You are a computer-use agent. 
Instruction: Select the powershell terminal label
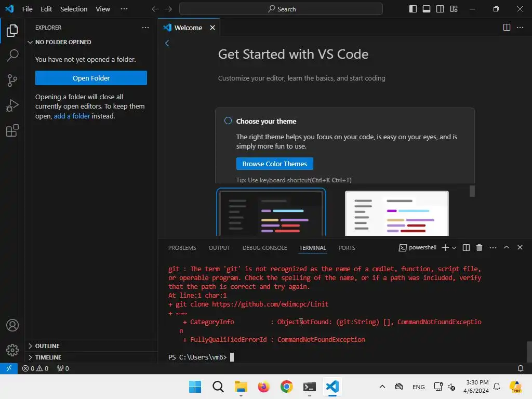click(417, 248)
